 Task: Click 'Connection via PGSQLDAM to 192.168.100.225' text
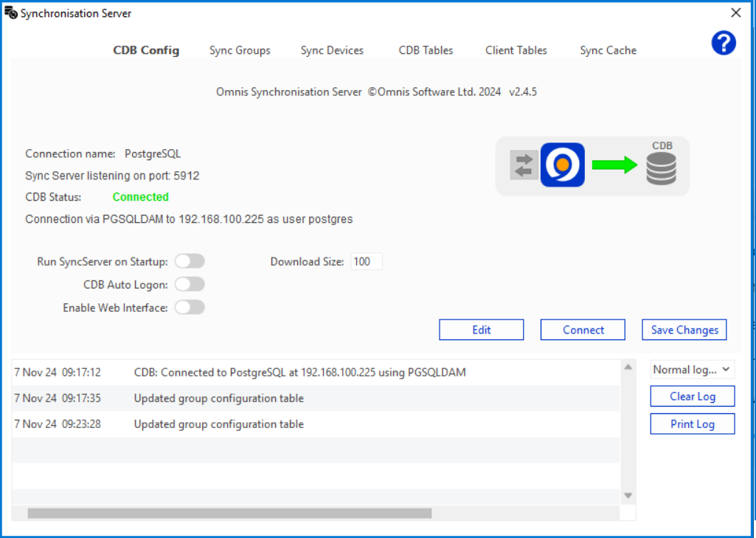pyautogui.click(x=189, y=219)
